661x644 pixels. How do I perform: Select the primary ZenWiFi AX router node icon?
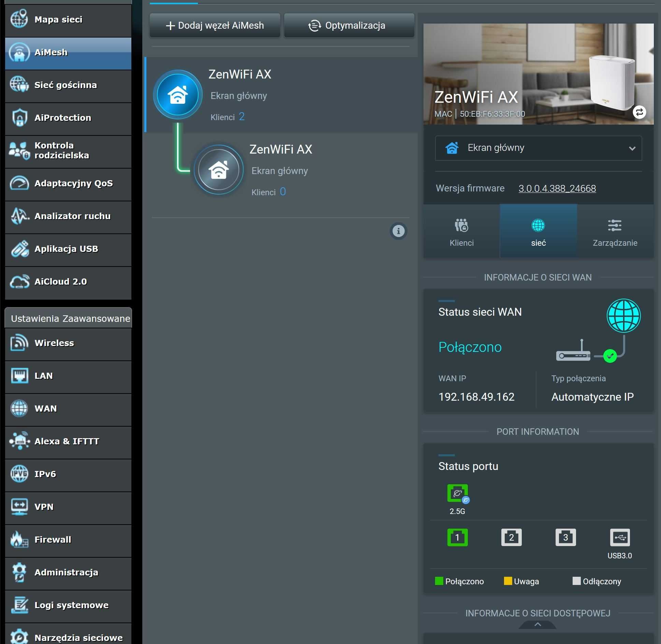tap(178, 95)
